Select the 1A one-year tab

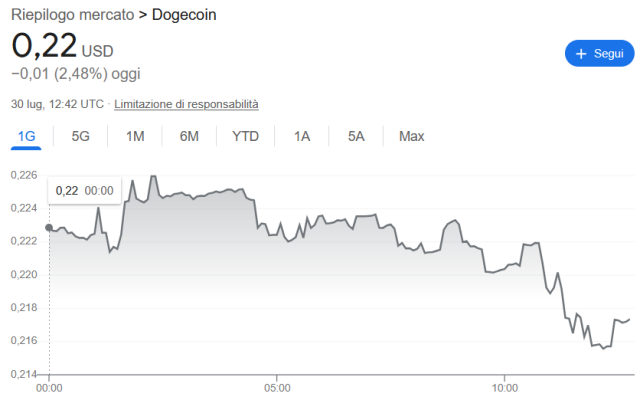coord(302,136)
